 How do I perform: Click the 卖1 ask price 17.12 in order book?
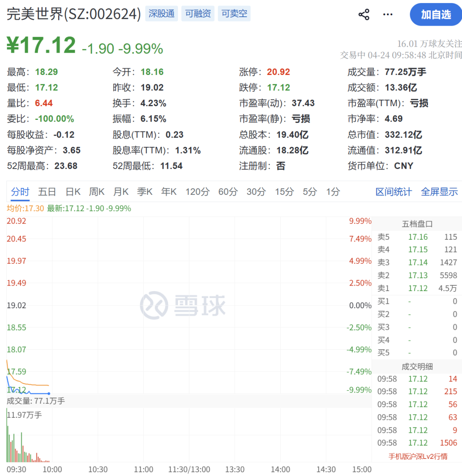pyautogui.click(x=418, y=288)
